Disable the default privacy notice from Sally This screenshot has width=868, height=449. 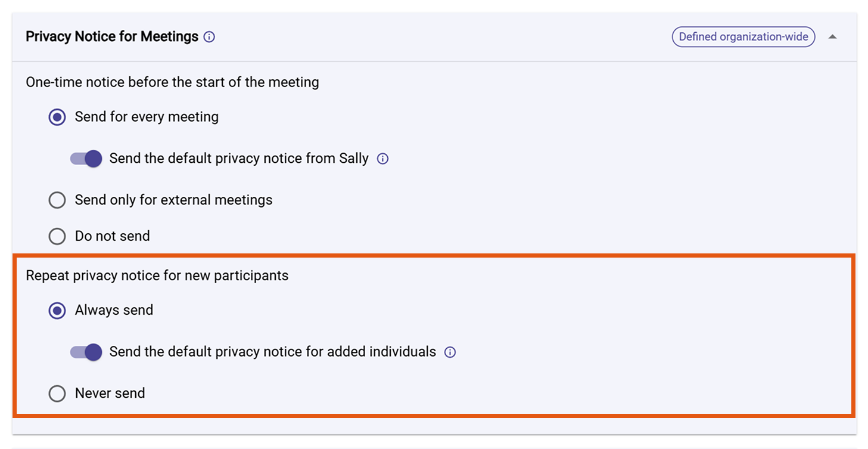tap(86, 159)
